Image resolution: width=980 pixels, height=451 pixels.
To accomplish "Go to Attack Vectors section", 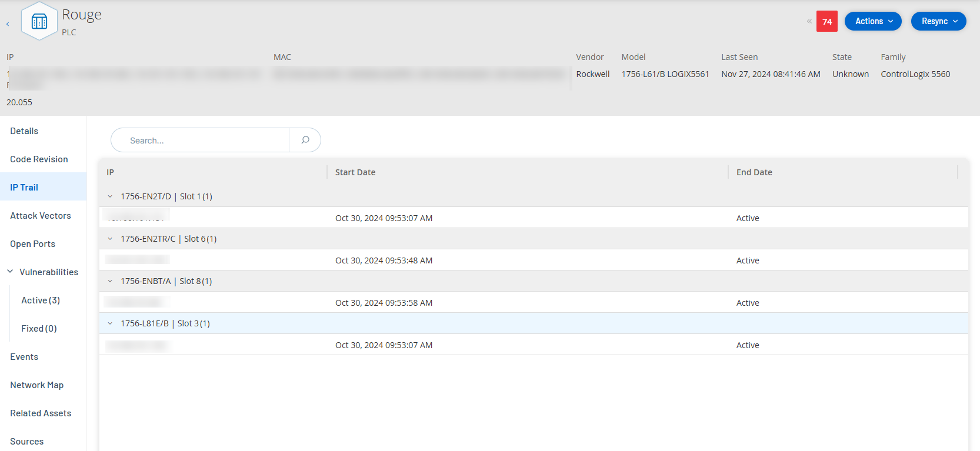I will pos(41,216).
